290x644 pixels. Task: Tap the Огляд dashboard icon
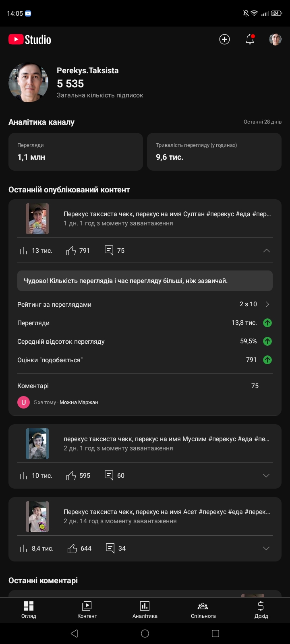(29, 606)
